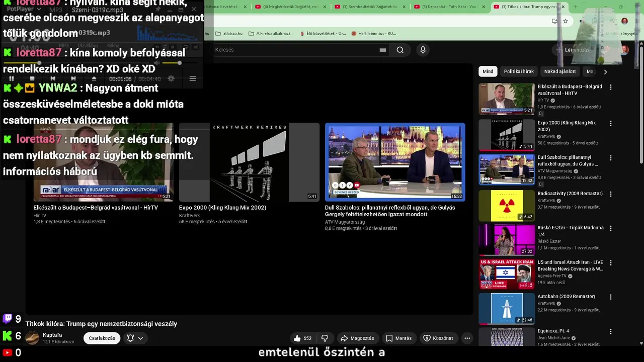Viewport: 644px width, 362px height.
Task: Open US and Israel Attack Iran live title
Action: [570, 265]
